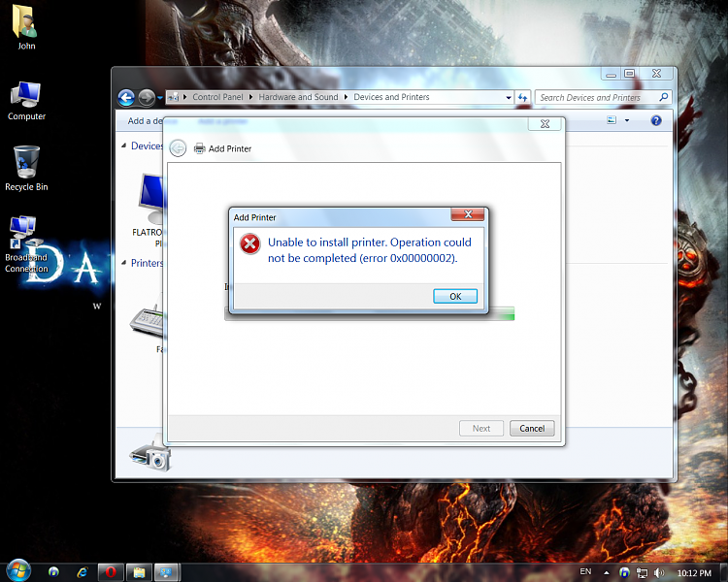Viewport: 728px width, 582px height.
Task: Click the magnifier search icon
Action: pyautogui.click(x=664, y=97)
